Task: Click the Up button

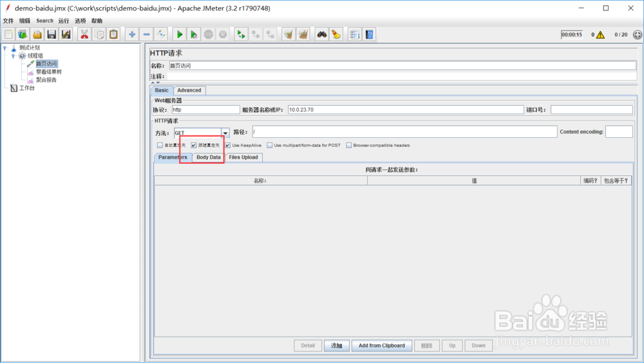Action: (x=452, y=346)
